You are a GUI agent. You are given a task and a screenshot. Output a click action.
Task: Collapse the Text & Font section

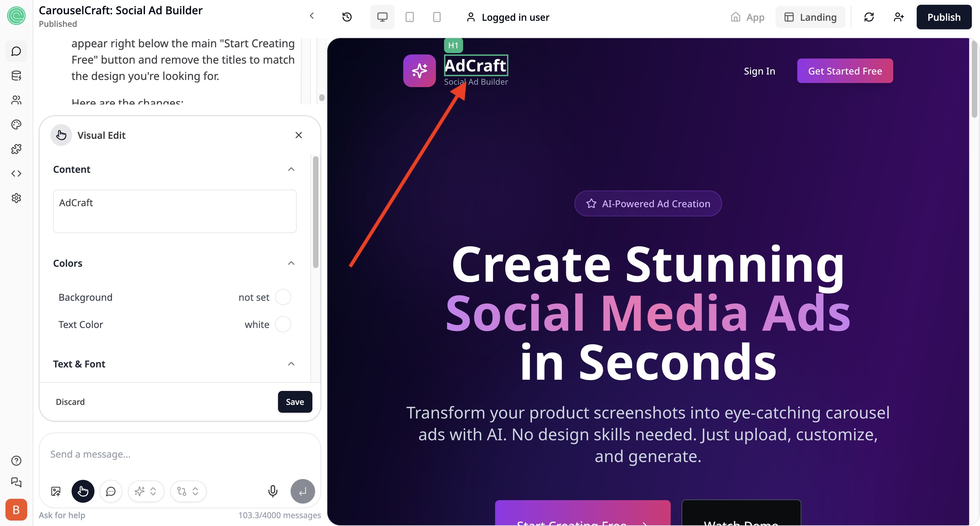(x=291, y=364)
